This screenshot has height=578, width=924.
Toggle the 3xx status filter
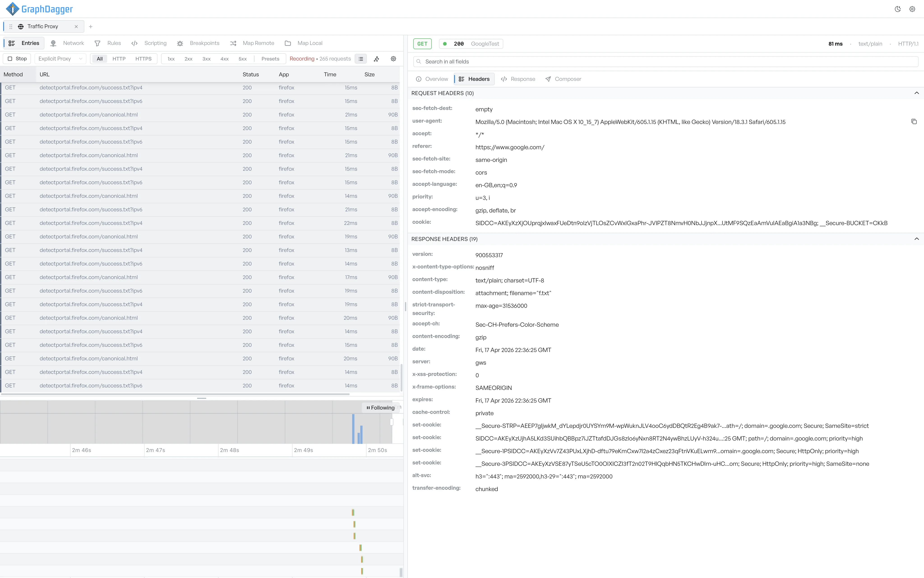pos(207,59)
